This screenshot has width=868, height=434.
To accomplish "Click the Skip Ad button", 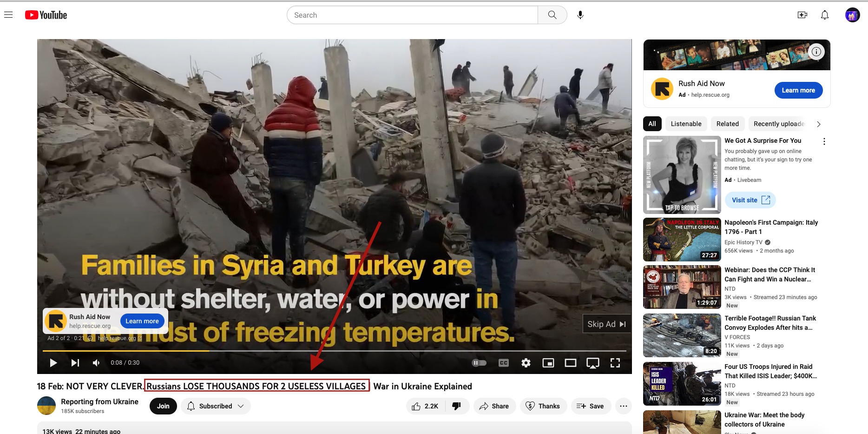I will tap(606, 324).
